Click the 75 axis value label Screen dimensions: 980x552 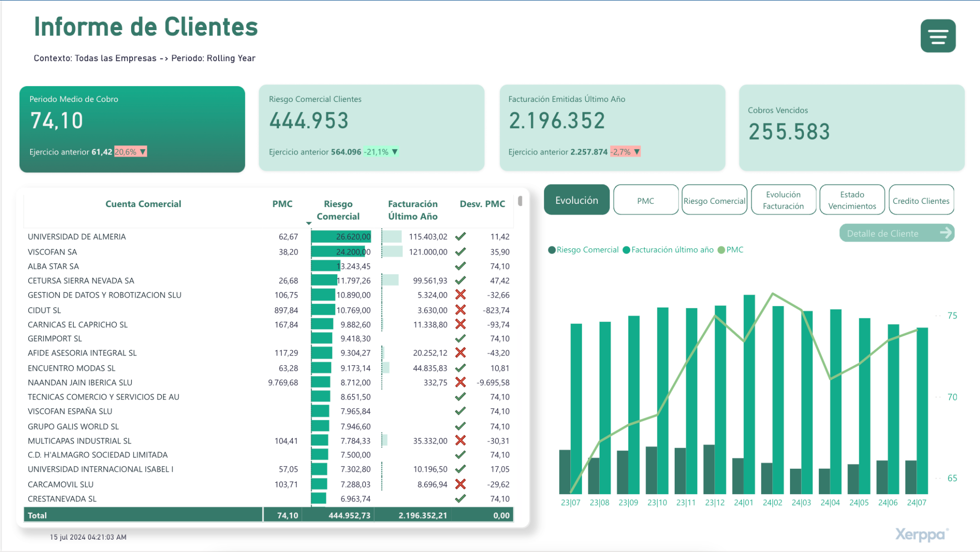[952, 316]
